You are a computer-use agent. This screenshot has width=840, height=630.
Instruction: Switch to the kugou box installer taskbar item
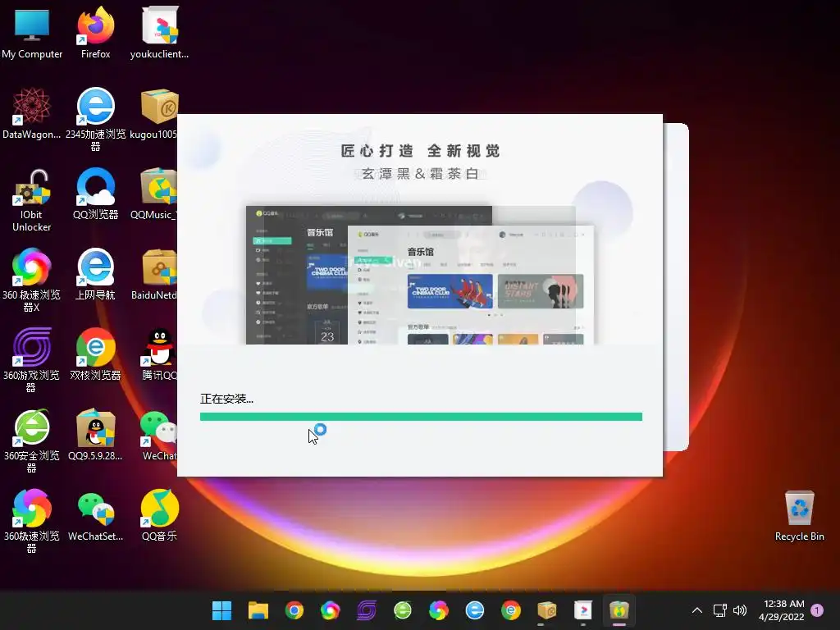click(547, 610)
